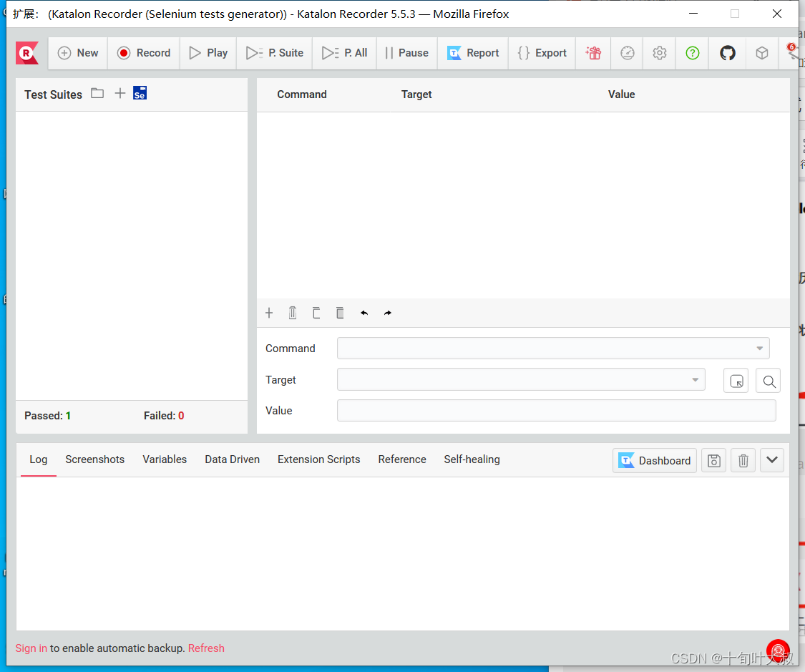Switch to the Extension Scripts tab
Image resolution: width=805 pixels, height=672 pixels.
[319, 459]
